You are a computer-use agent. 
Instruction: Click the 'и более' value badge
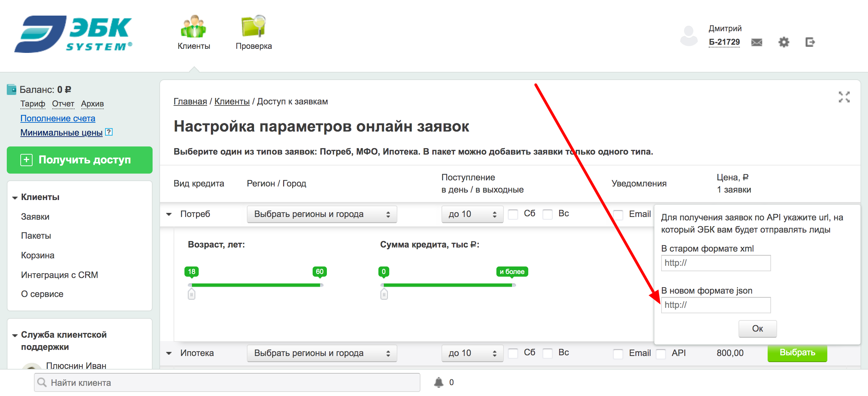pos(512,272)
